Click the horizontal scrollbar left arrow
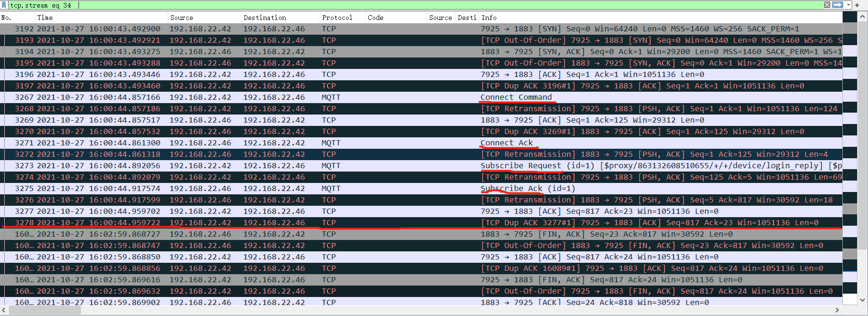The height and width of the screenshot is (316, 868). click(x=4, y=310)
